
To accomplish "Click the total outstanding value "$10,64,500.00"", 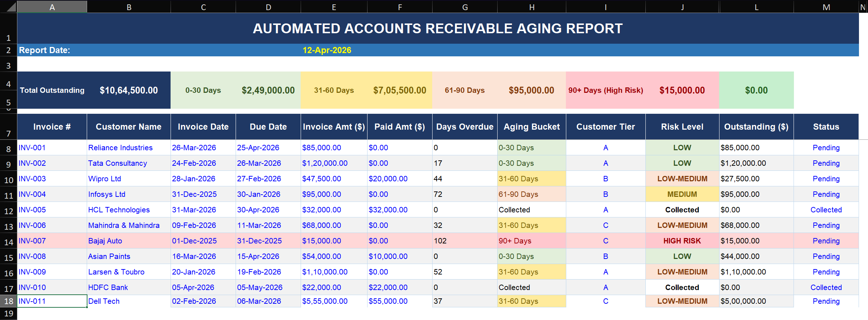I will (x=129, y=90).
